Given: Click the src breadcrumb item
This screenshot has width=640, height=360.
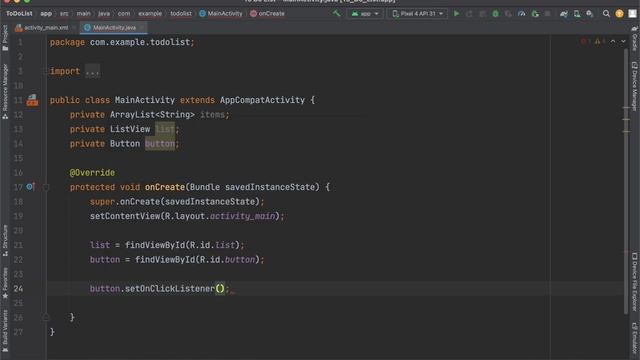Looking at the screenshot, I should coord(64,13).
